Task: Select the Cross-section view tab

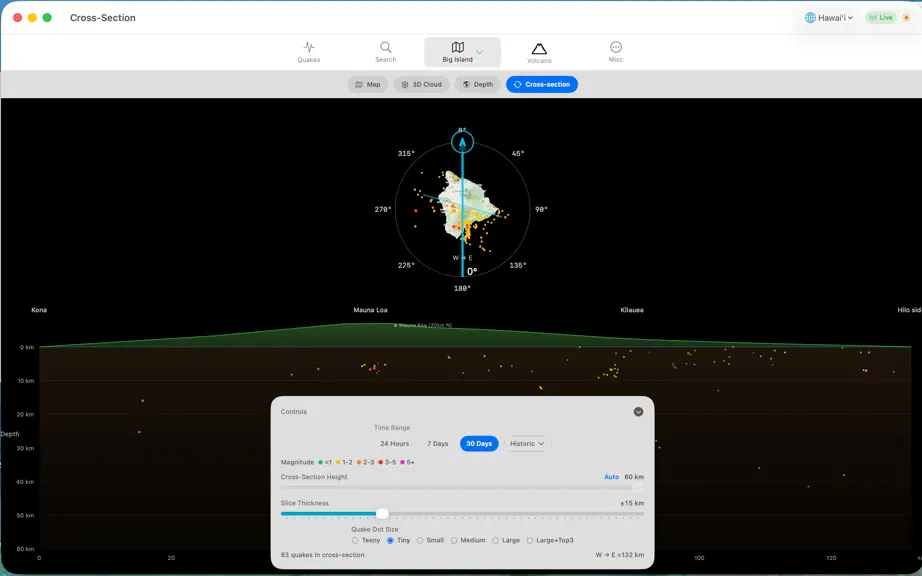Action: [542, 85]
